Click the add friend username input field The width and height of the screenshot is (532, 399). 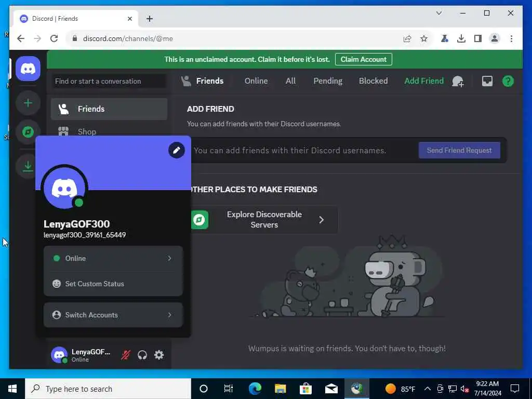303,150
